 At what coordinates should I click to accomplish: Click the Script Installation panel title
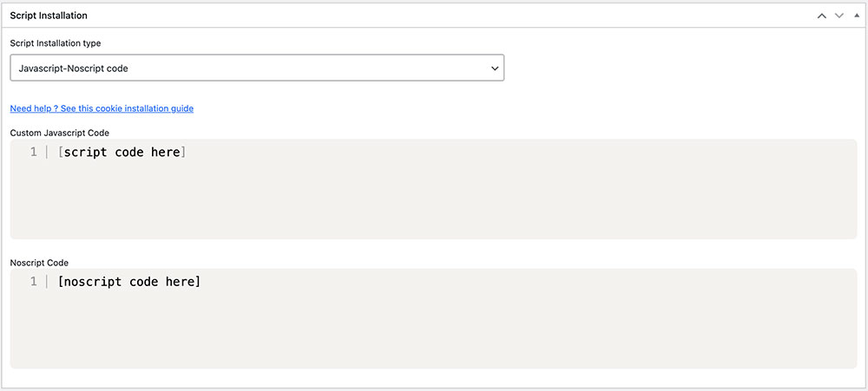(x=49, y=16)
